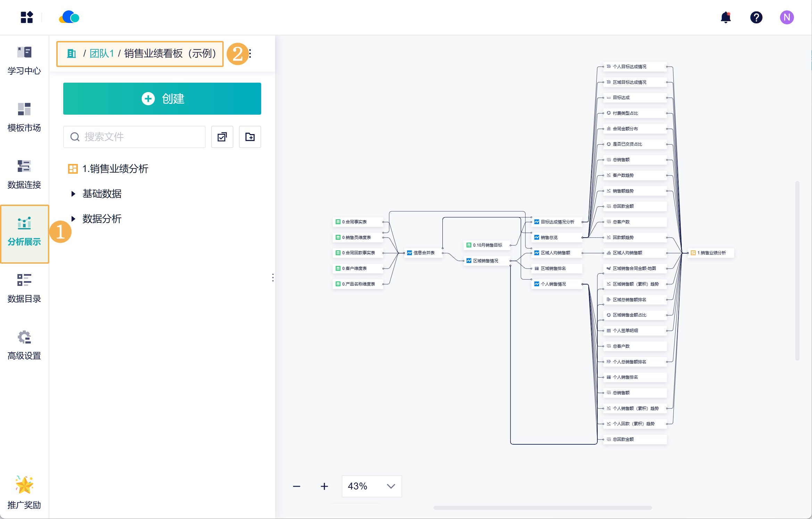The height and width of the screenshot is (519, 812).
Task: Open 数据连接 in sidebar
Action: 24,175
